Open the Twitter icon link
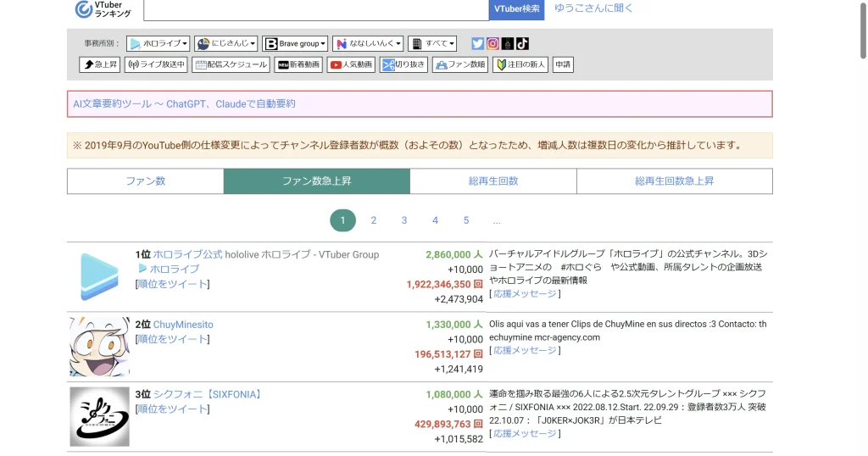This screenshot has width=868, height=456. tap(478, 44)
